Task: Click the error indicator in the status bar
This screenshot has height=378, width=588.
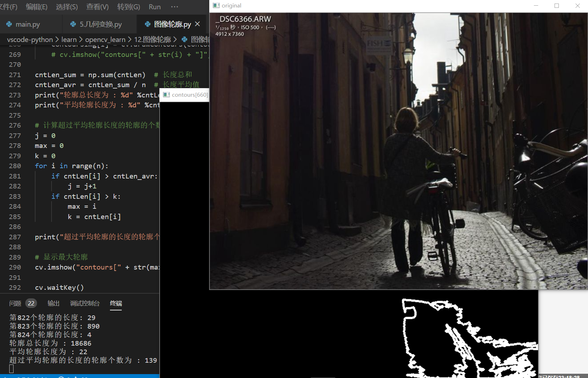Action: pos(61,377)
